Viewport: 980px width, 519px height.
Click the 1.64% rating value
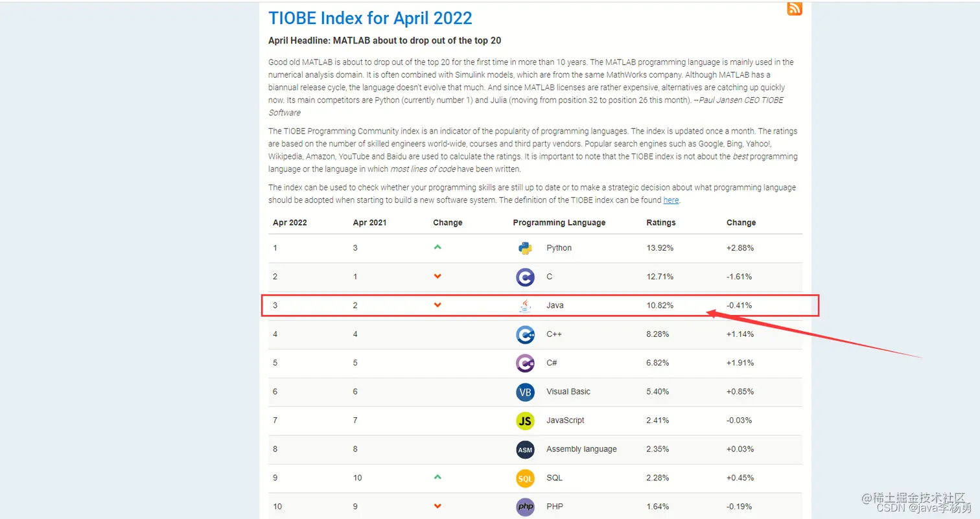pos(658,507)
